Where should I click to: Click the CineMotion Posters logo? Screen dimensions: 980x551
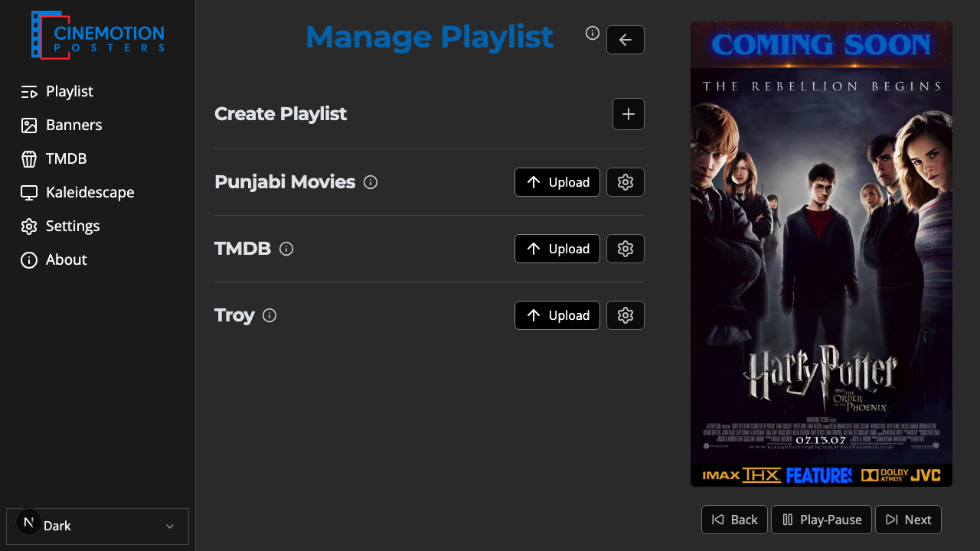[97, 34]
